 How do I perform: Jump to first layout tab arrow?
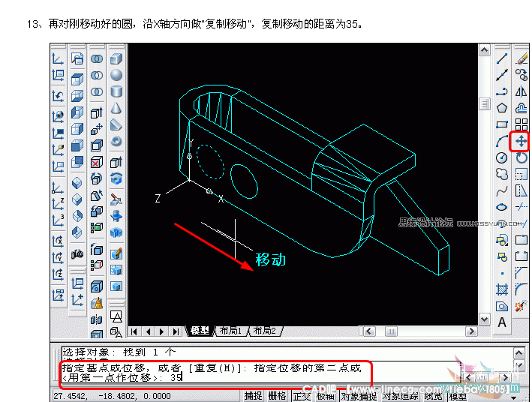[134, 331]
